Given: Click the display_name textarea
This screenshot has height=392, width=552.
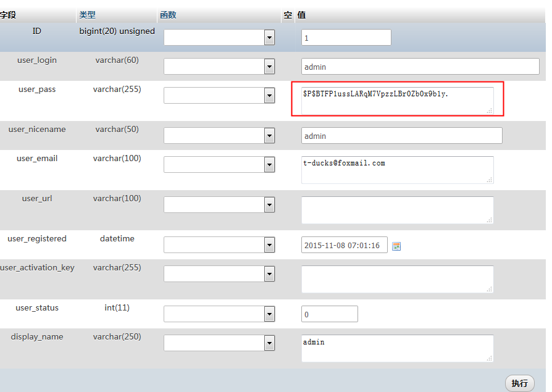Looking at the screenshot, I should [397, 348].
